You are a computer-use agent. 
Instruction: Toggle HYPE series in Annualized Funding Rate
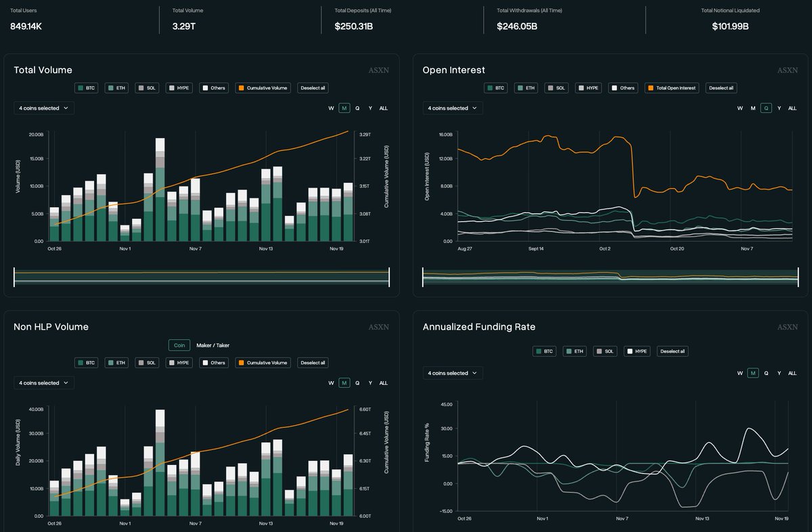click(x=637, y=351)
